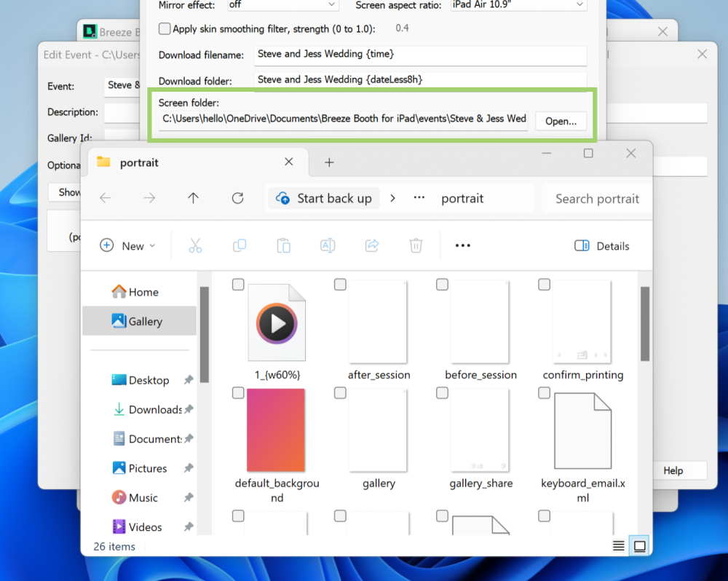Click the 26 items status text
The image size is (728, 581).
[x=114, y=547]
